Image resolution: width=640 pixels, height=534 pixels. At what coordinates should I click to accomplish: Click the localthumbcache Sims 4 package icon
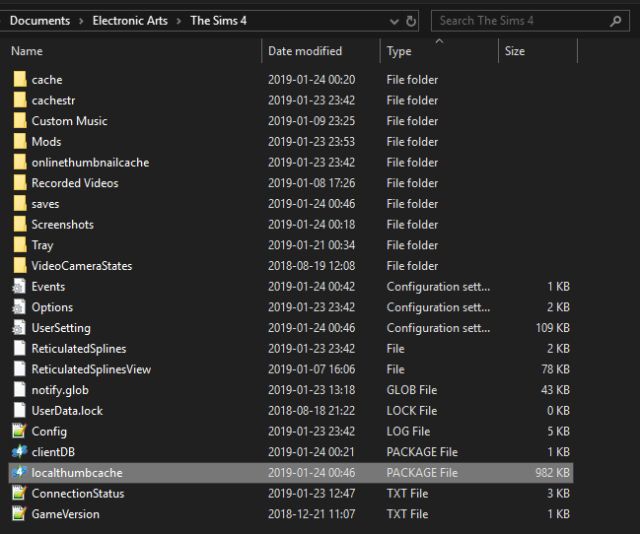[x=19, y=472]
